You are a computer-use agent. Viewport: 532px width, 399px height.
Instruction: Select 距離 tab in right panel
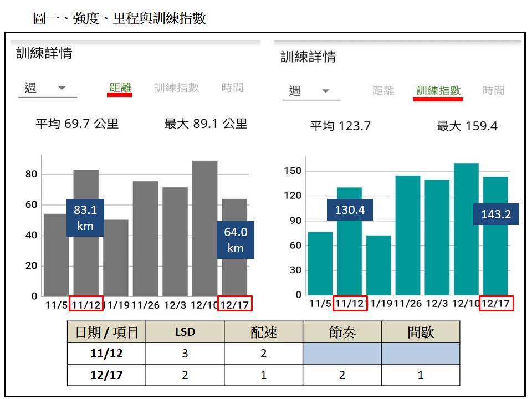point(383,91)
